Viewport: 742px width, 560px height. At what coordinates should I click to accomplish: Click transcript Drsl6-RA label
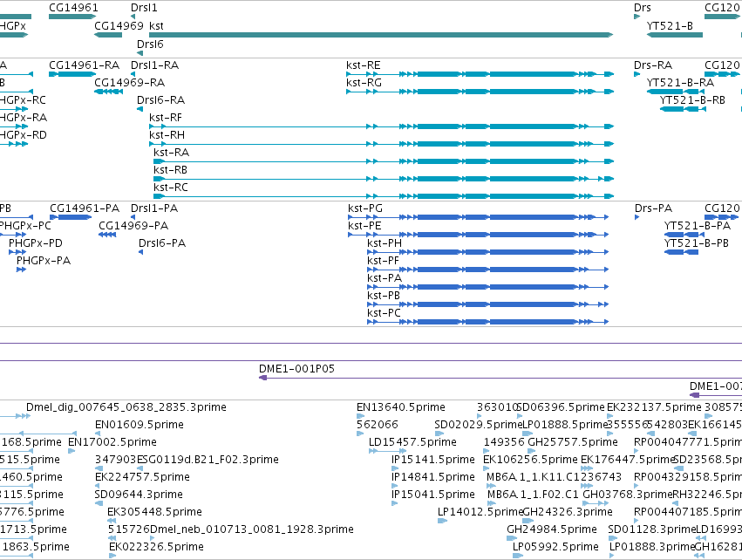click(x=161, y=100)
